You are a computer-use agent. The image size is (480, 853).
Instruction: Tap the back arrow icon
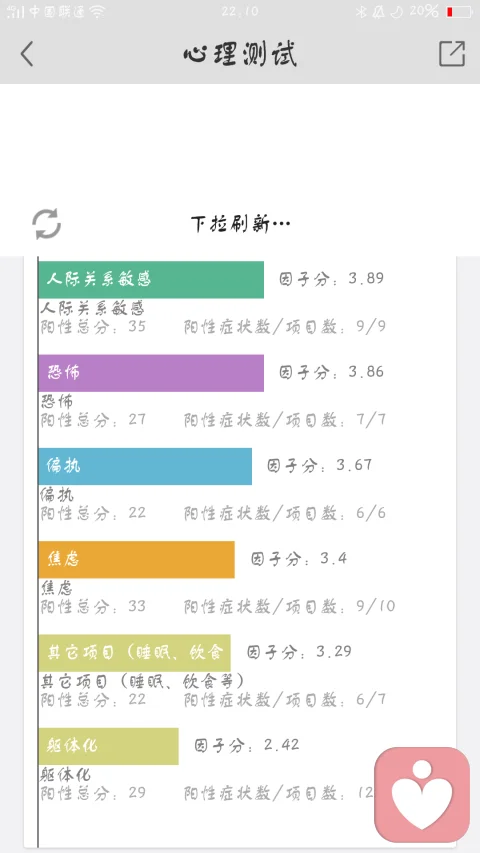tap(27, 54)
